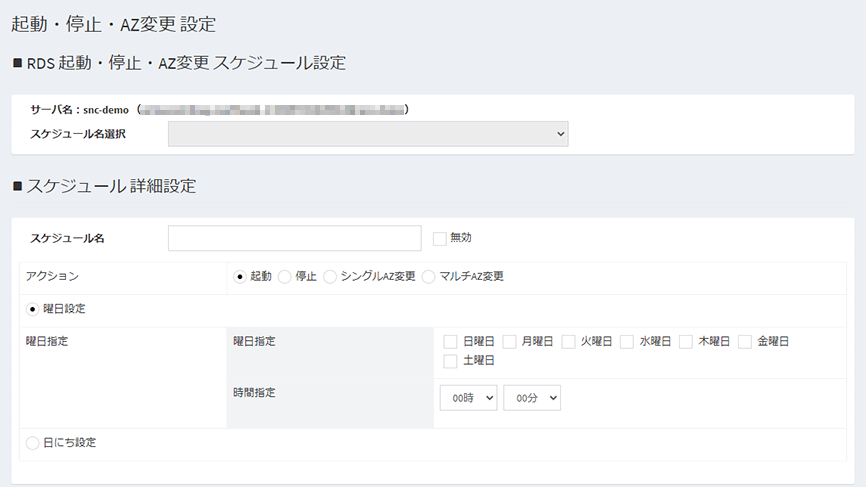Viewport: 866px width, 487px height.
Task: Expand the 00分 minute dropdown
Action: click(x=532, y=398)
